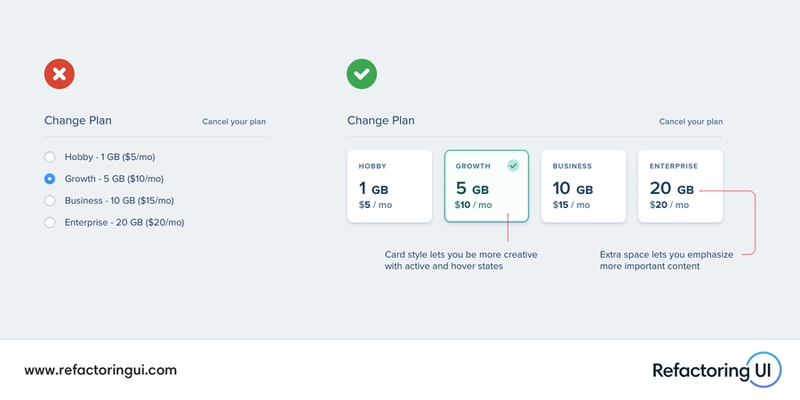This screenshot has width=800, height=400.
Task: Choose the Enterprise plan card
Action: [x=680, y=186]
